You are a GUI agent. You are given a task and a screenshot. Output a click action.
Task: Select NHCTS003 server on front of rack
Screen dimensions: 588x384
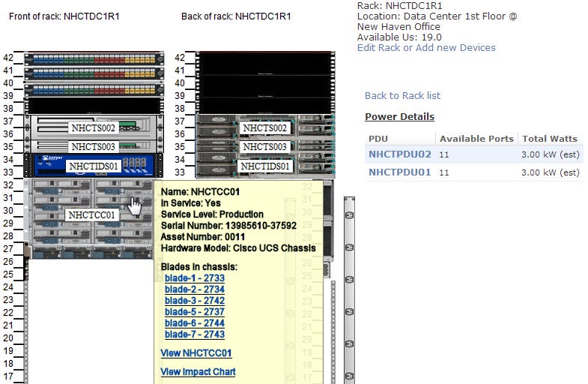[94, 146]
